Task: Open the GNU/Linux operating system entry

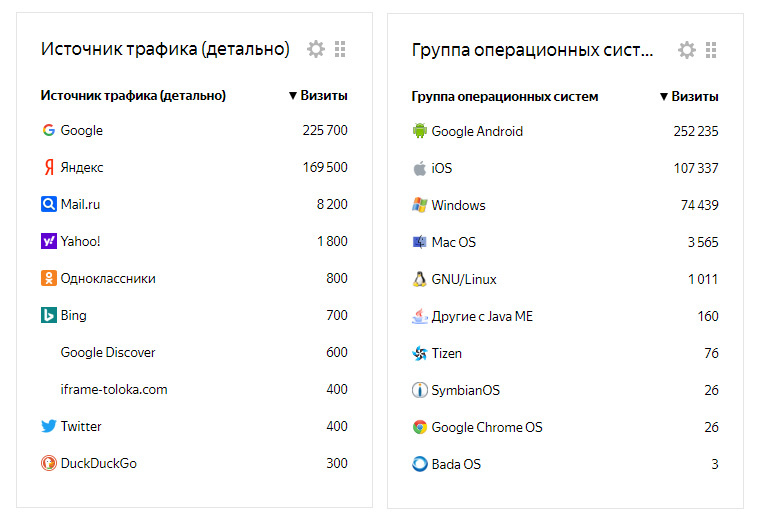Action: click(464, 279)
